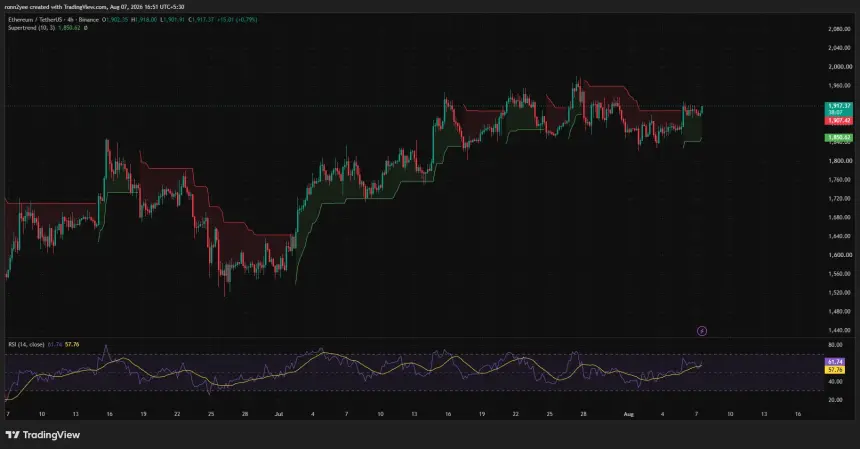Viewport: 860px width, 449px height.
Task: Click the 80.00 RSI axis label
Action: (835, 345)
